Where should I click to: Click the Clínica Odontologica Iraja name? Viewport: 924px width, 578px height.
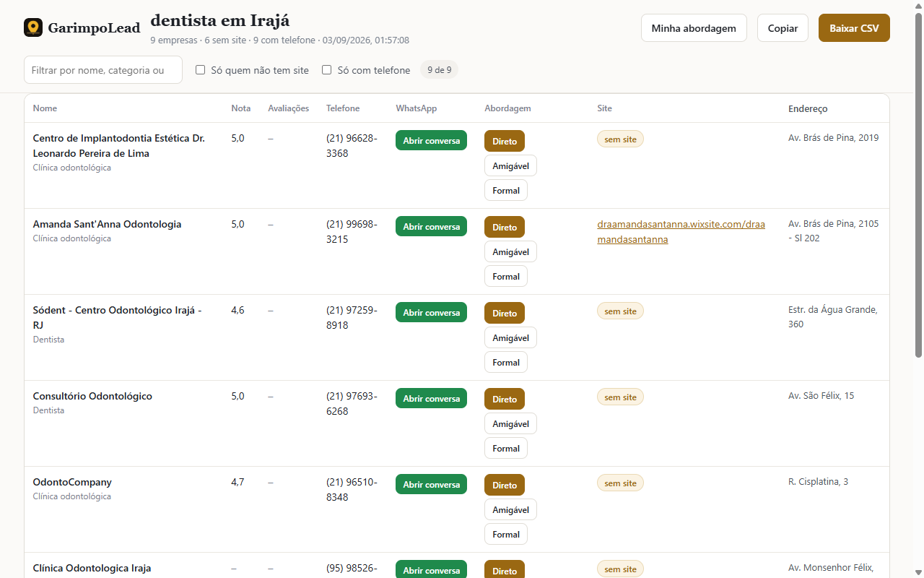[x=92, y=568]
